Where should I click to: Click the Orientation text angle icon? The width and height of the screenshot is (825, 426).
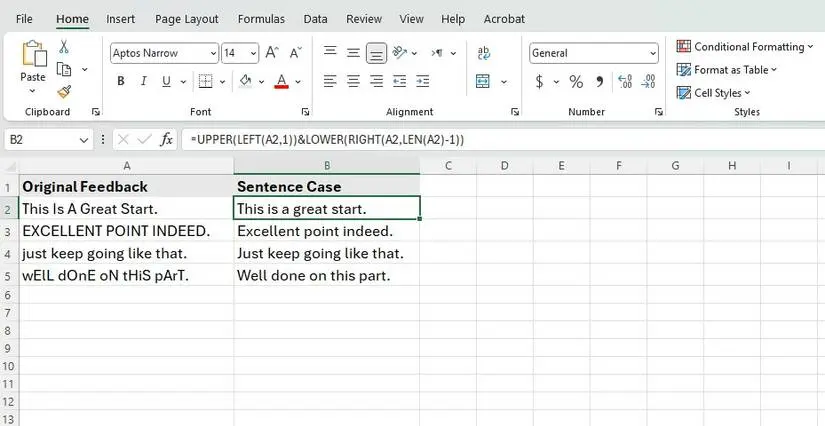(400, 52)
